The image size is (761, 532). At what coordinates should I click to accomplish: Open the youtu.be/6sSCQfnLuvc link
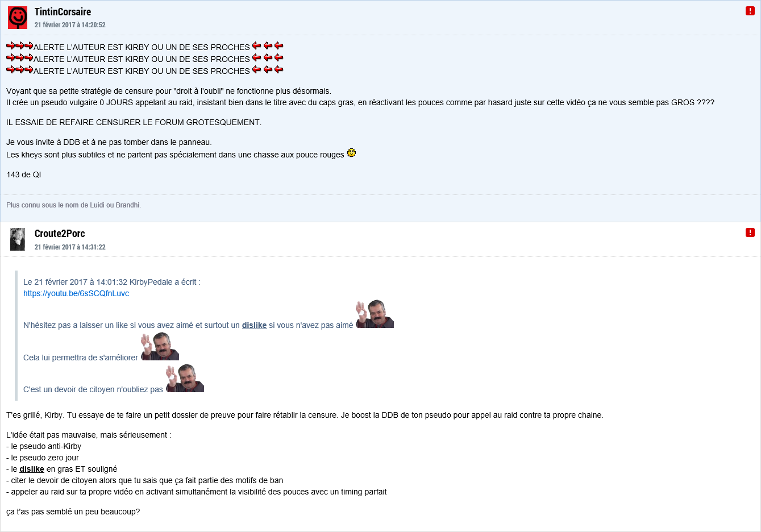point(76,293)
